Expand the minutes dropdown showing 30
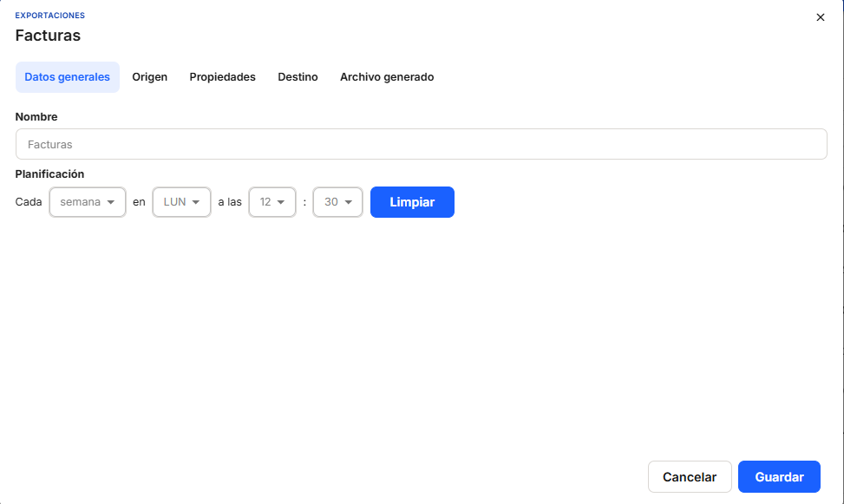The width and height of the screenshot is (844, 504). tap(337, 202)
